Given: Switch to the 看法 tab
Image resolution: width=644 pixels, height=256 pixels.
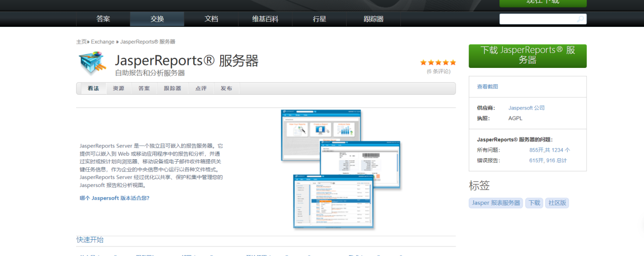Looking at the screenshot, I should coord(93,88).
